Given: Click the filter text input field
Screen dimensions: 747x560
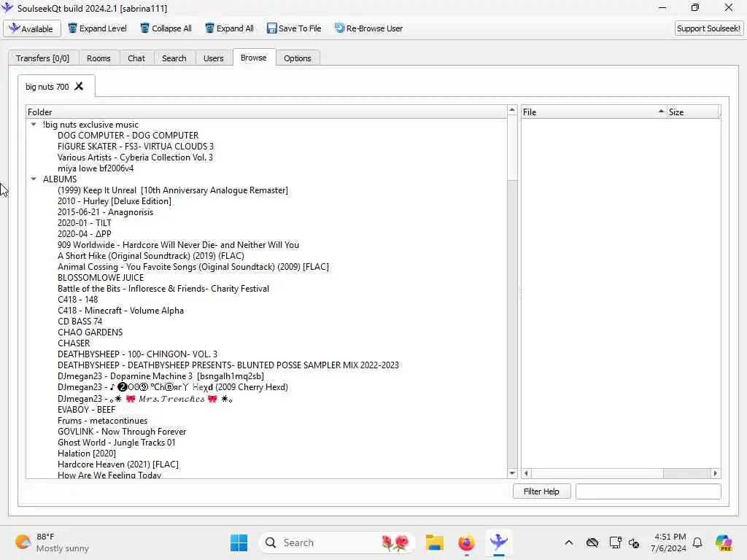Looking at the screenshot, I should click(x=648, y=491).
